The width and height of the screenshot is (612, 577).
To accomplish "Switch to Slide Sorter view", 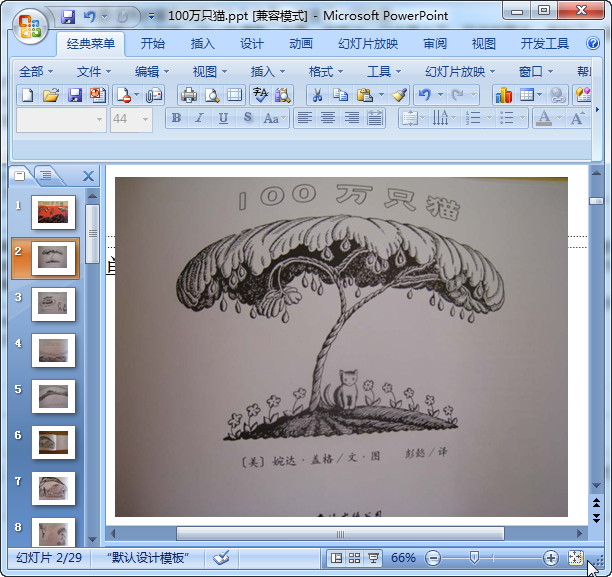I will [x=354, y=558].
